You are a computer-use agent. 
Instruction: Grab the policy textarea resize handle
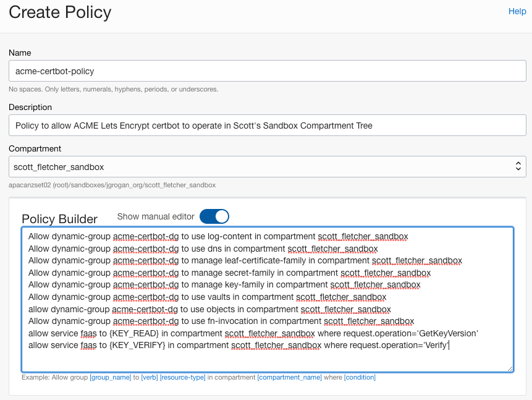point(509,368)
